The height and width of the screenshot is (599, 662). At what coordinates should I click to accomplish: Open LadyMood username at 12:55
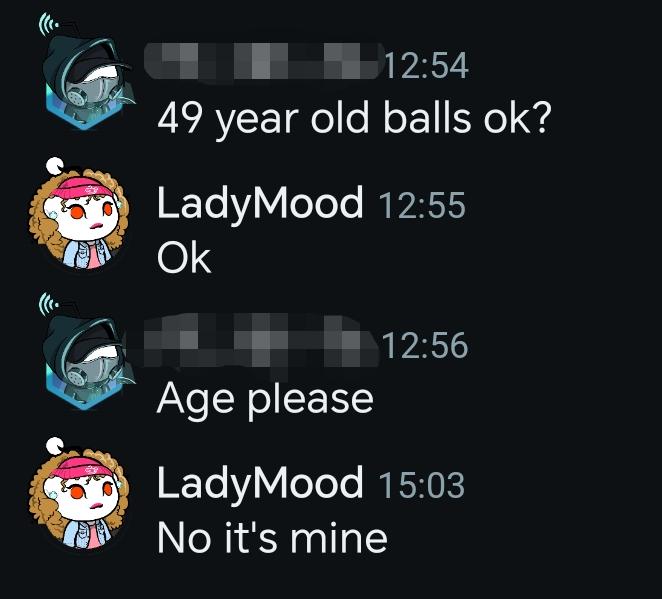pyautogui.click(x=260, y=204)
